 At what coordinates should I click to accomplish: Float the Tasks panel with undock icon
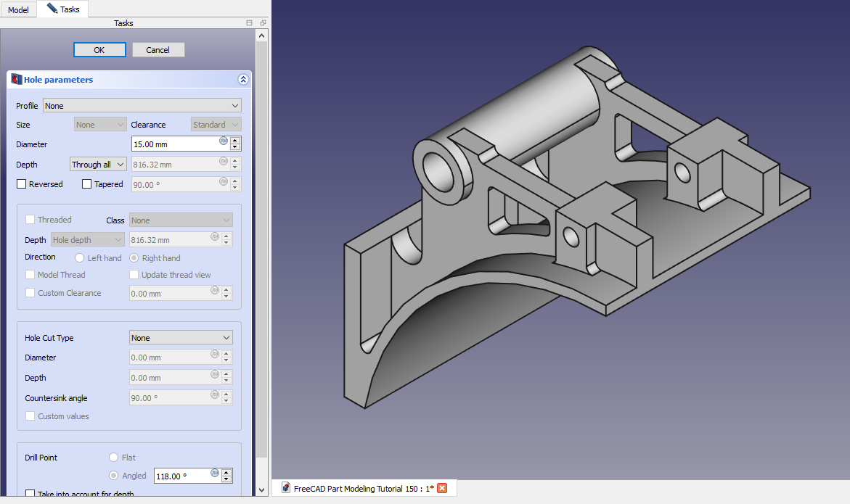pos(262,23)
